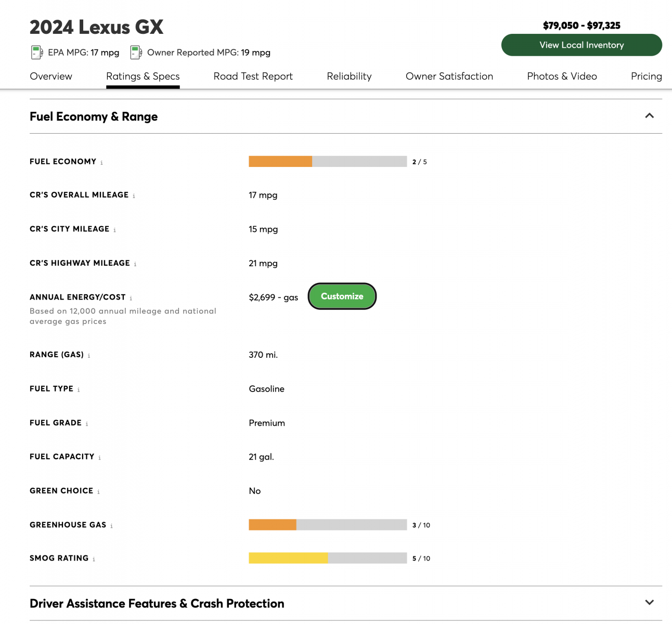Screen dimensions: 672x624
Task: Open Greenhouse Gas info icon
Action: tap(111, 526)
